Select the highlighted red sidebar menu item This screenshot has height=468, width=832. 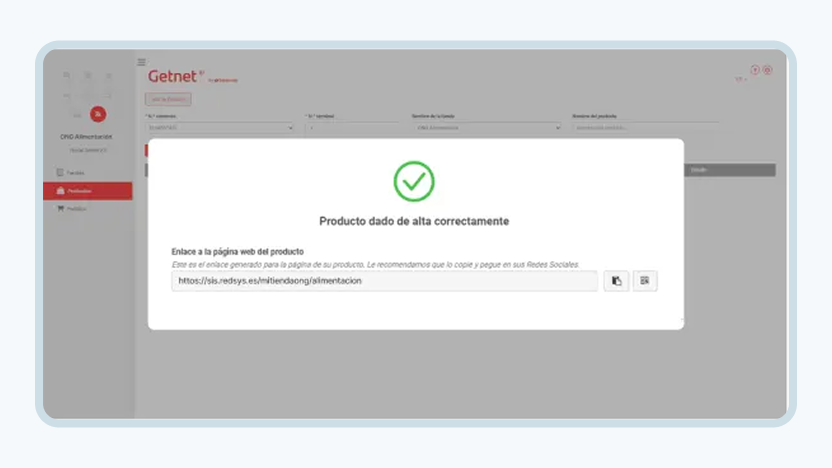tap(88, 191)
